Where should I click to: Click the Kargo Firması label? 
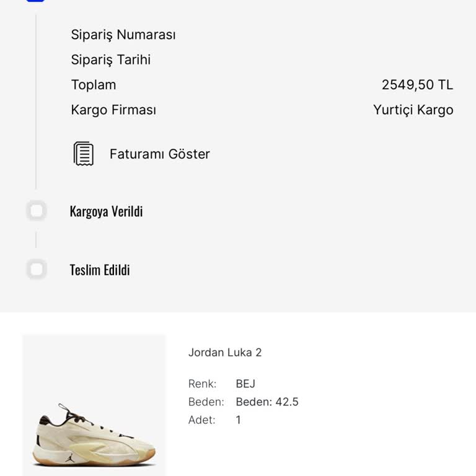[113, 110]
